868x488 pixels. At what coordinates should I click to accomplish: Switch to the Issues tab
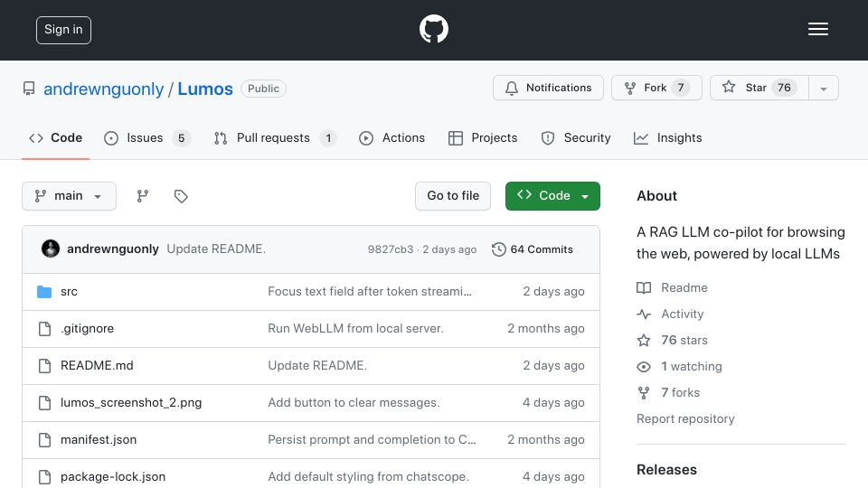(x=146, y=137)
